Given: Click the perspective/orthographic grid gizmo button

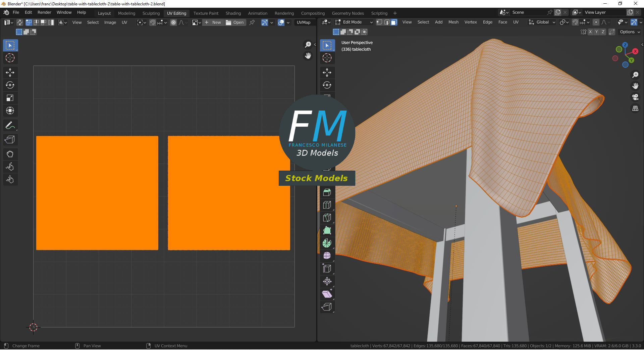Looking at the screenshot, I should 635,108.
